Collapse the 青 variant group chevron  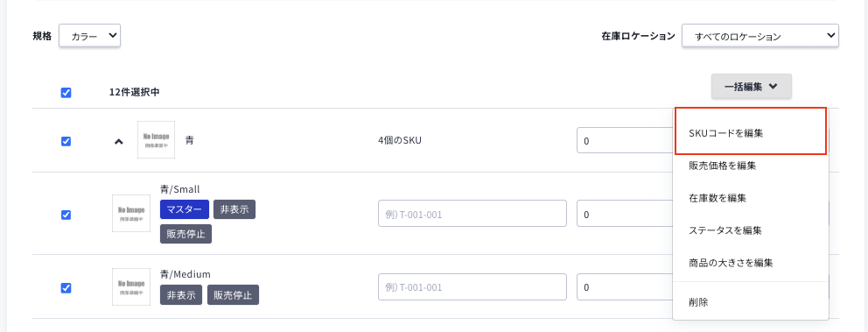(118, 141)
